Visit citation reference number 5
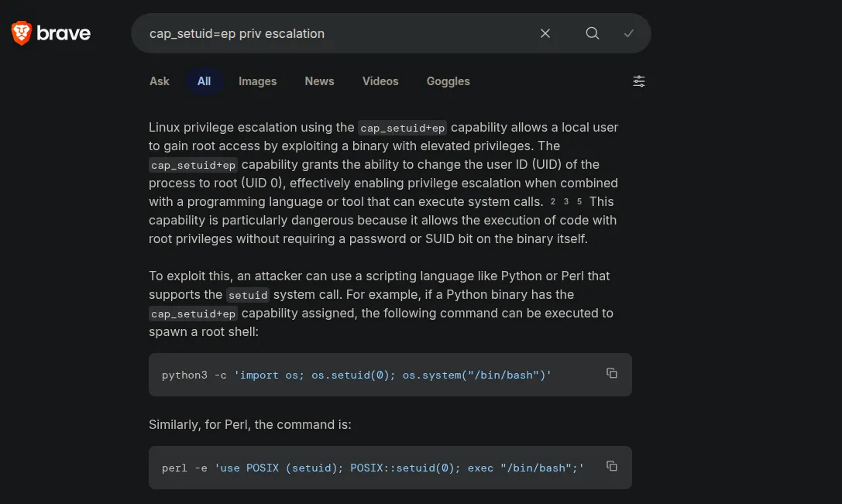Screen dimensions: 842x504 579,201
